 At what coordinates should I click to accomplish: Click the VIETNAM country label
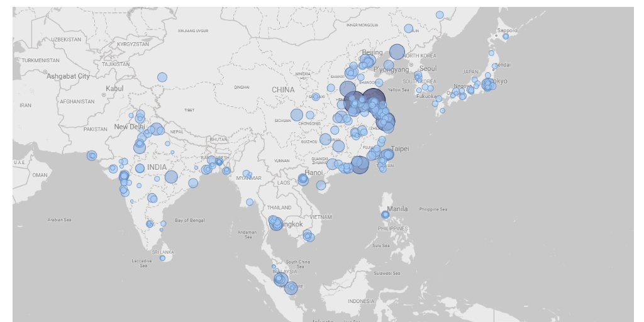pyautogui.click(x=321, y=217)
